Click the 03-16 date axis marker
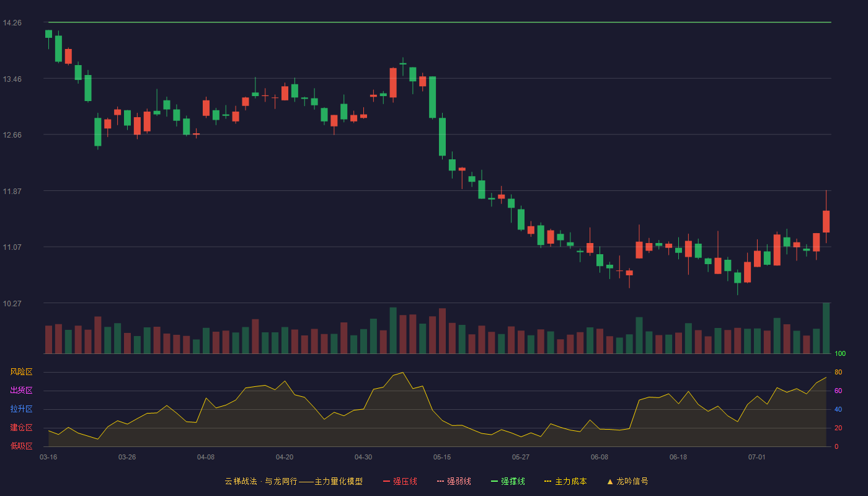 (x=48, y=457)
